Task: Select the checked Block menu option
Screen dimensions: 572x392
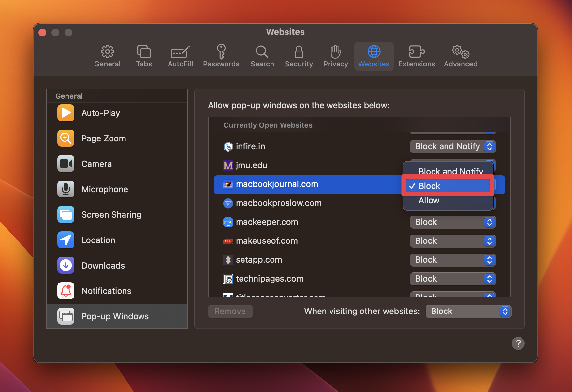Action: point(429,186)
